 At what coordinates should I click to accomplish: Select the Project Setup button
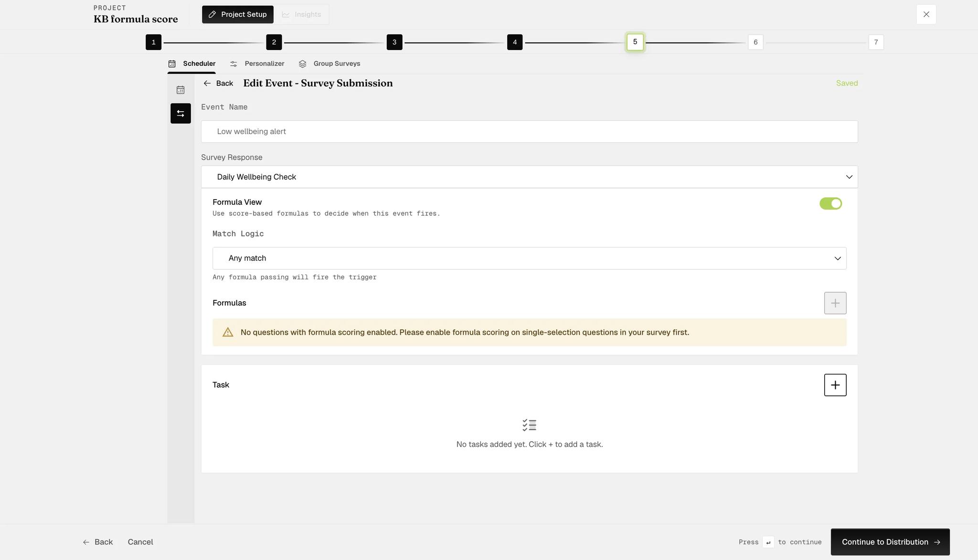tap(238, 14)
